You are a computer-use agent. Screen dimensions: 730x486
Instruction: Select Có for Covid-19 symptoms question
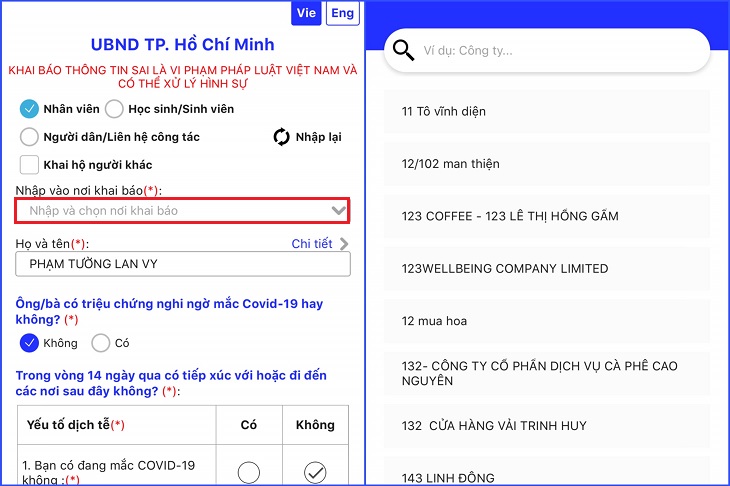click(x=101, y=343)
